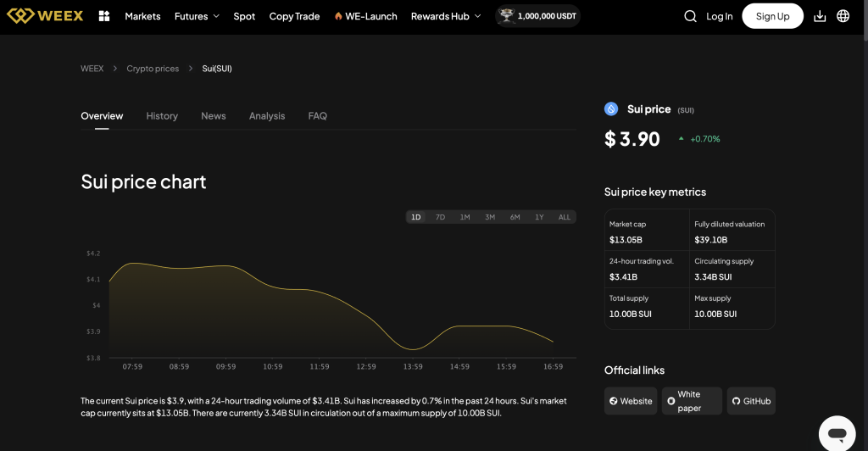The height and width of the screenshot is (451, 868).
Task: Open the apps grid menu icon
Action: (104, 16)
